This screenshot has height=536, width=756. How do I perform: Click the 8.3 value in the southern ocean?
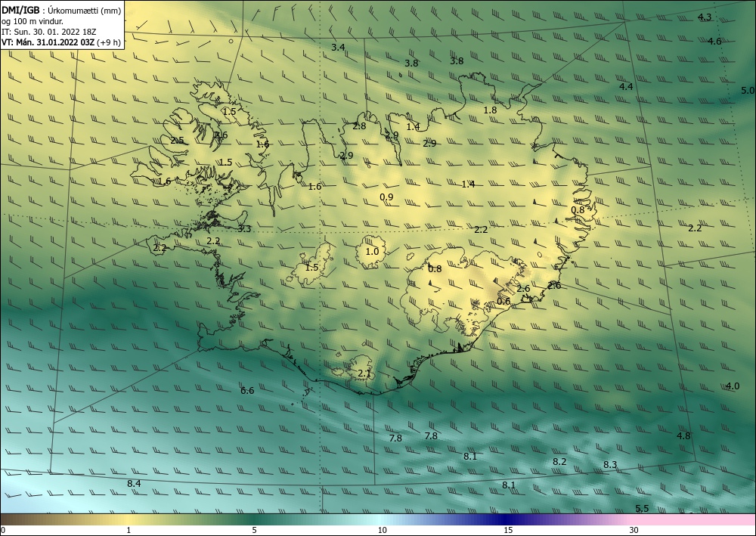610,465
